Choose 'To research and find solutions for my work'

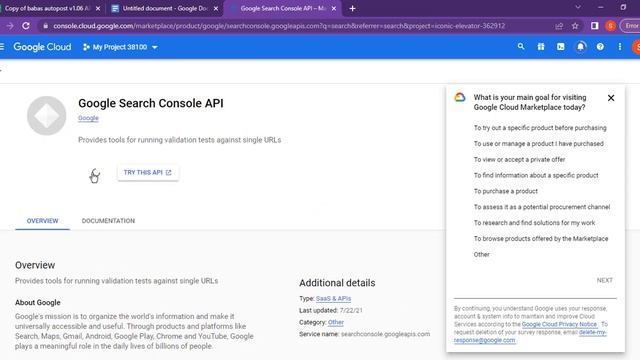click(534, 223)
